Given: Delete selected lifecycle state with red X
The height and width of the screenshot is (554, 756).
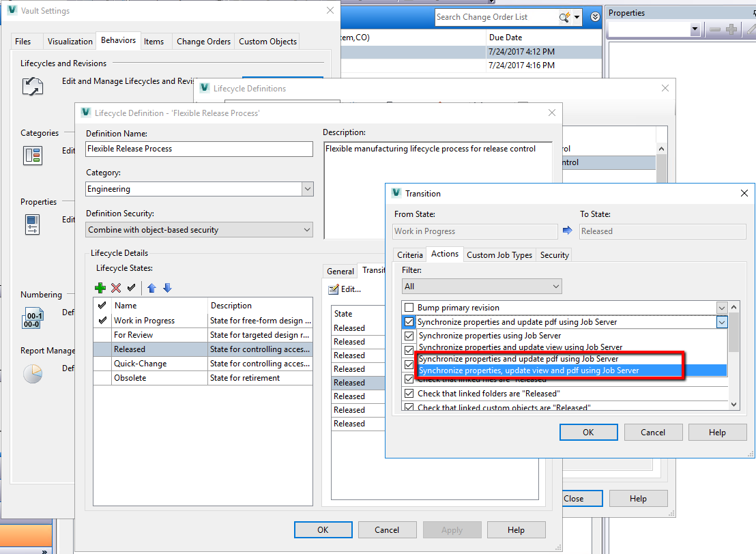Looking at the screenshot, I should point(116,287).
